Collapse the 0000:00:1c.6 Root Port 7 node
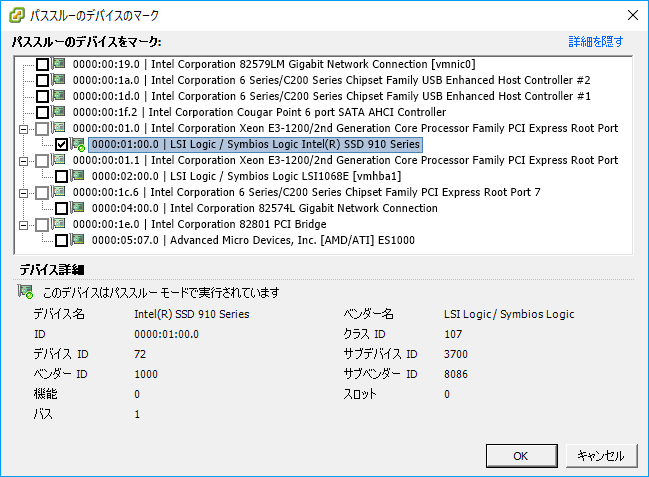Image resolution: width=649 pixels, height=477 pixels. click(24, 193)
